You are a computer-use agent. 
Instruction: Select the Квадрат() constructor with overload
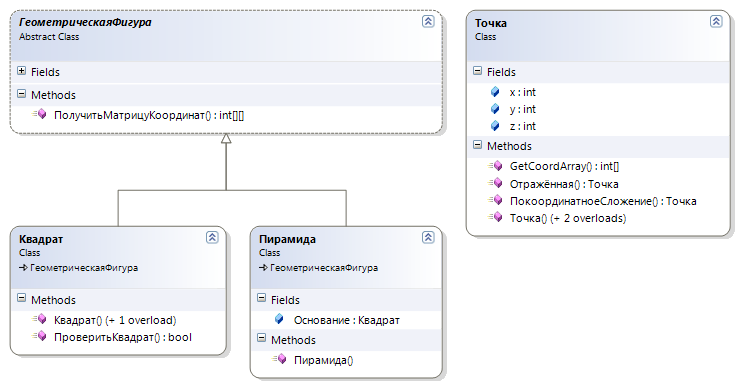115,320
